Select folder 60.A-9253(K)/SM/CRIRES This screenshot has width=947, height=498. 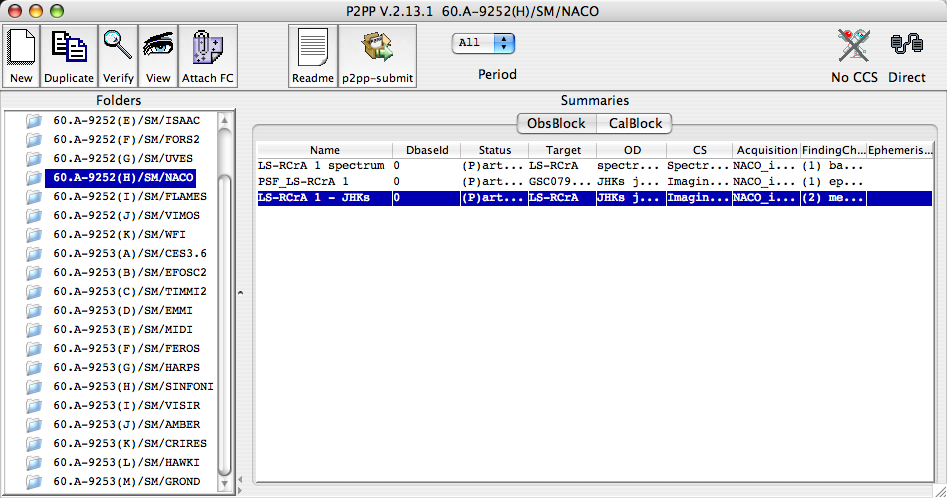pyautogui.click(x=130, y=444)
